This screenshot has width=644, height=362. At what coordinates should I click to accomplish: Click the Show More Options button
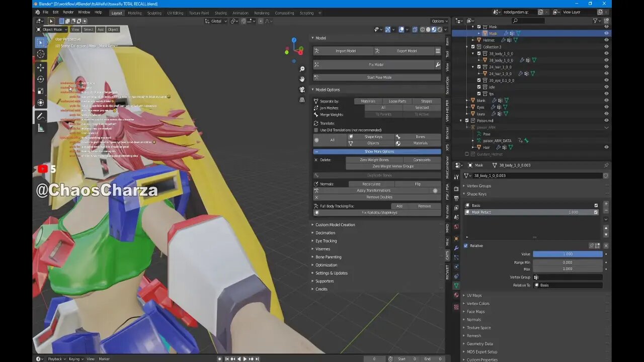tap(377, 151)
